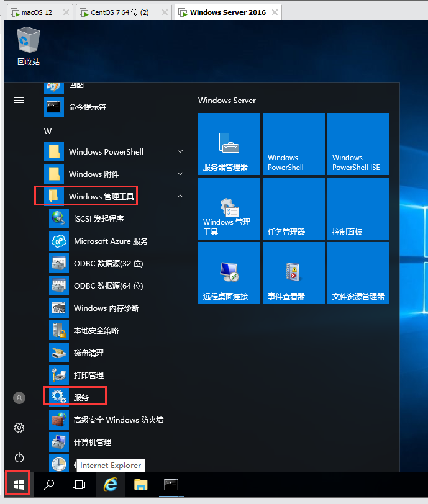Image resolution: width=428 pixels, height=504 pixels.
Task: Open the Windows 管理工具 tile
Action: click(x=229, y=209)
